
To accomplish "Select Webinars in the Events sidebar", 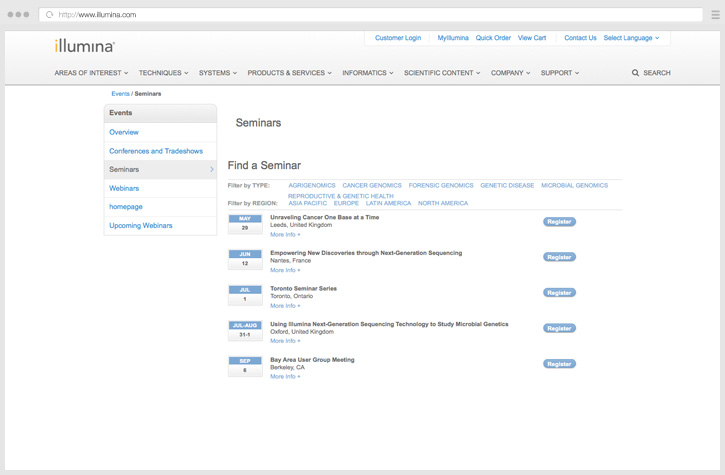I will [124, 188].
